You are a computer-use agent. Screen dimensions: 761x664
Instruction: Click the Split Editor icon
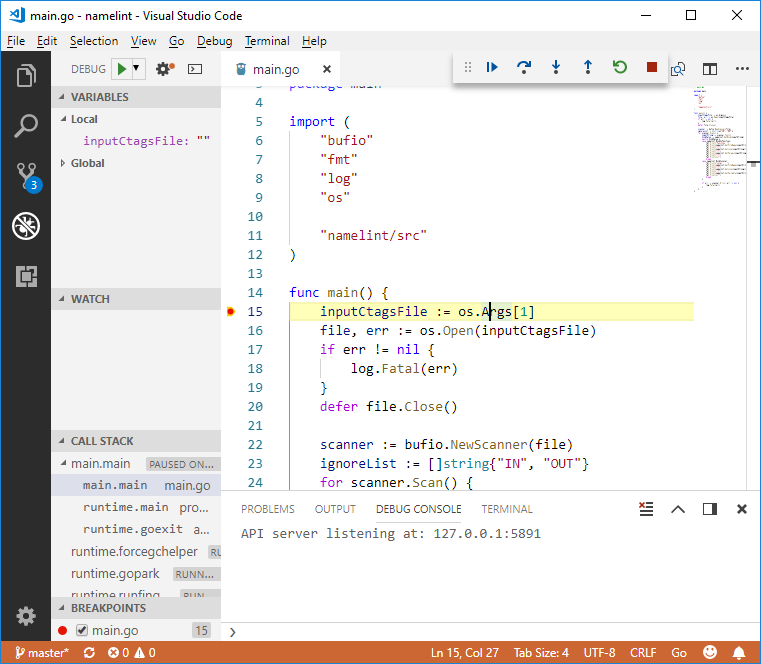[710, 69]
